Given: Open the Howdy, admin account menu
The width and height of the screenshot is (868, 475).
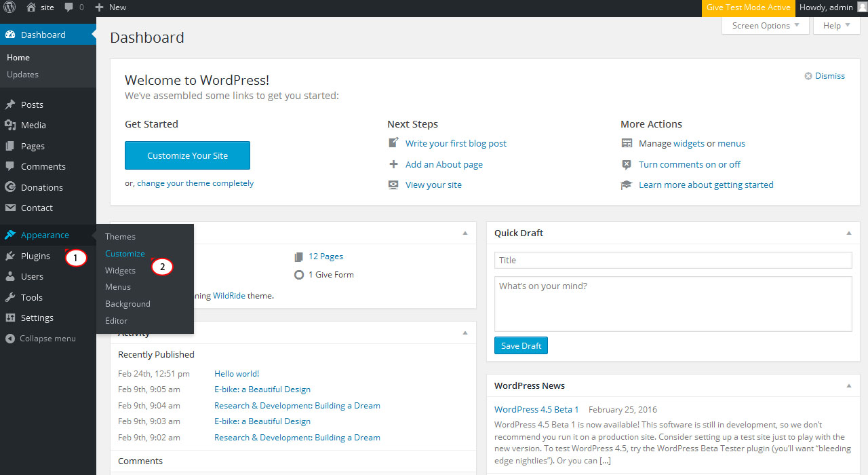Looking at the screenshot, I should [x=831, y=7].
